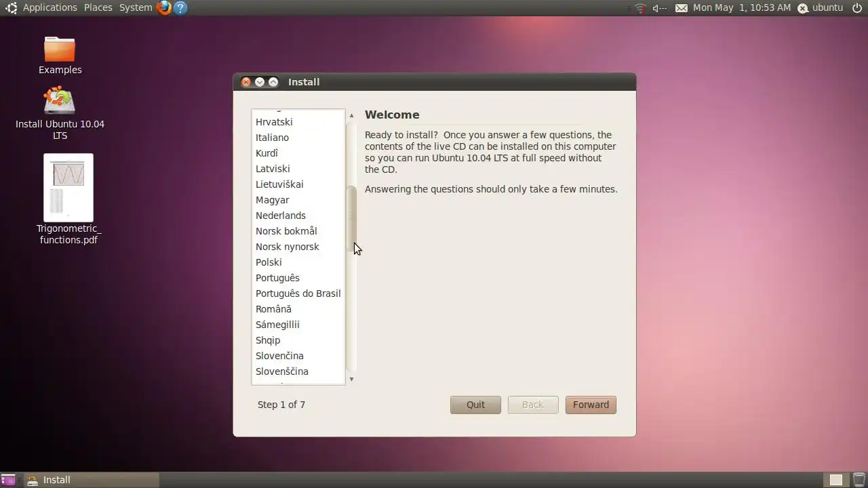
Task: Open the Trigonometric_functions.pdf thumbnail
Action: tap(68, 188)
